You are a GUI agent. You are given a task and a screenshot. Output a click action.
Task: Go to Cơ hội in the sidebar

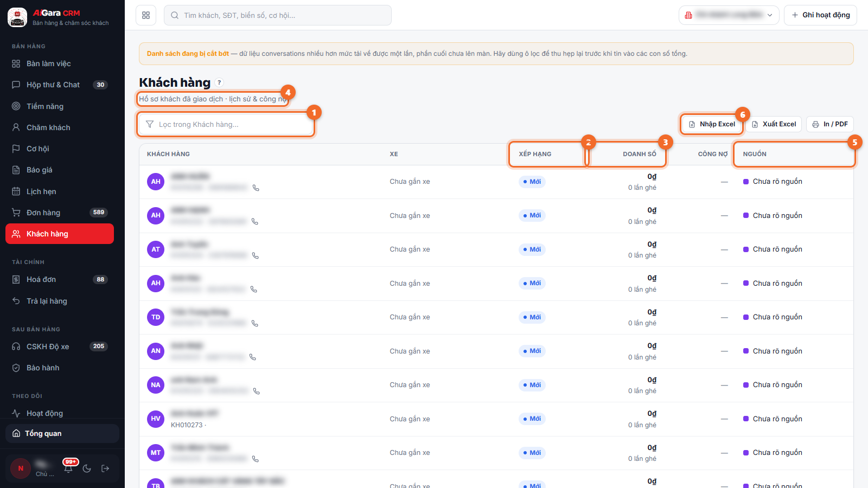tap(60, 149)
